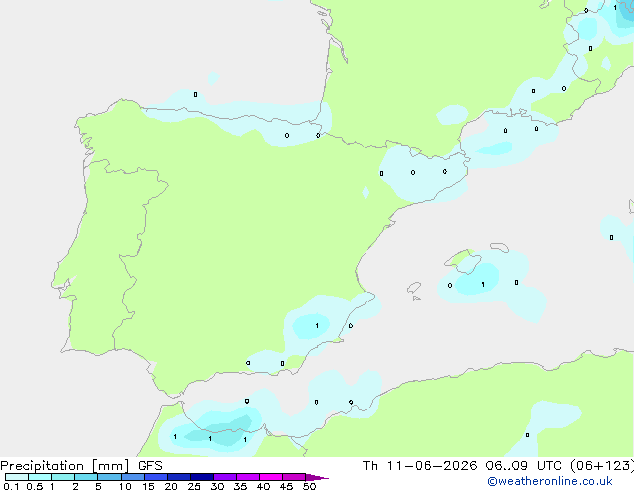
Task: Click the '1' value over the Balearic Islands
Action: [x=483, y=285]
